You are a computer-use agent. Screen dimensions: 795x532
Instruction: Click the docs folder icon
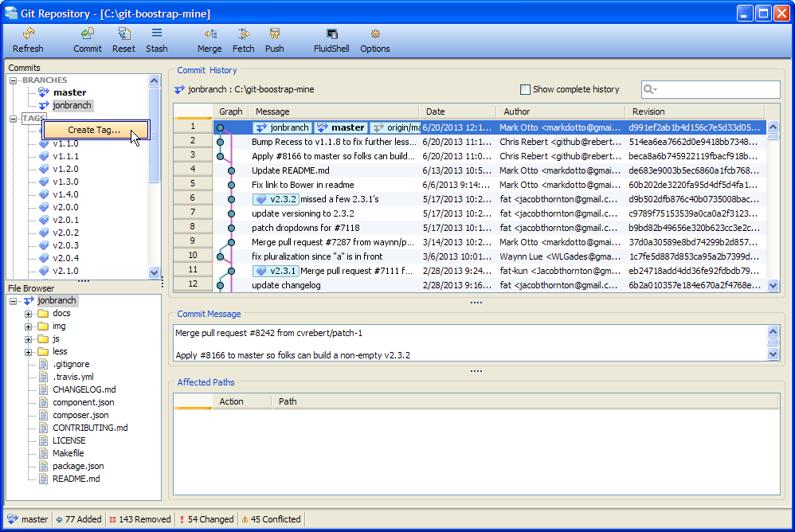[x=43, y=313]
